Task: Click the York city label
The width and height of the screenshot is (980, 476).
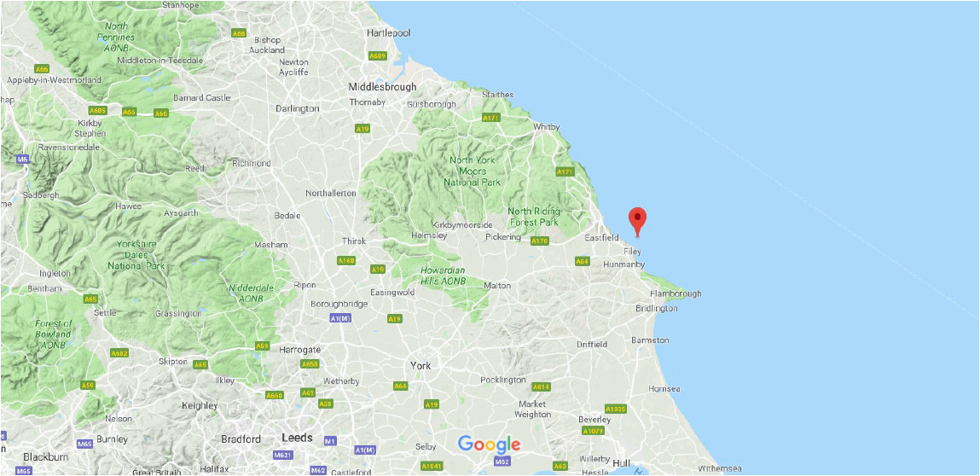Action: 420,365
